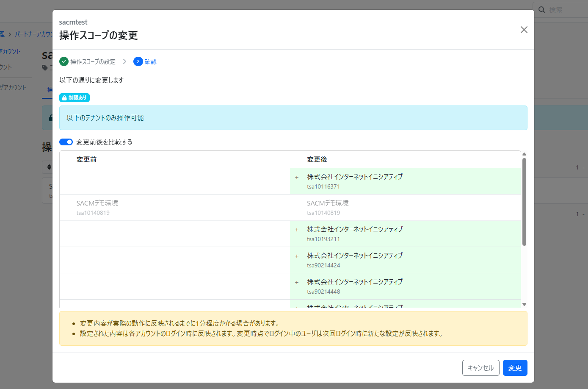This screenshot has height=389, width=588.
Task: Click the vertical scrollbar thumb in comparison list
Action: pyautogui.click(x=524, y=201)
